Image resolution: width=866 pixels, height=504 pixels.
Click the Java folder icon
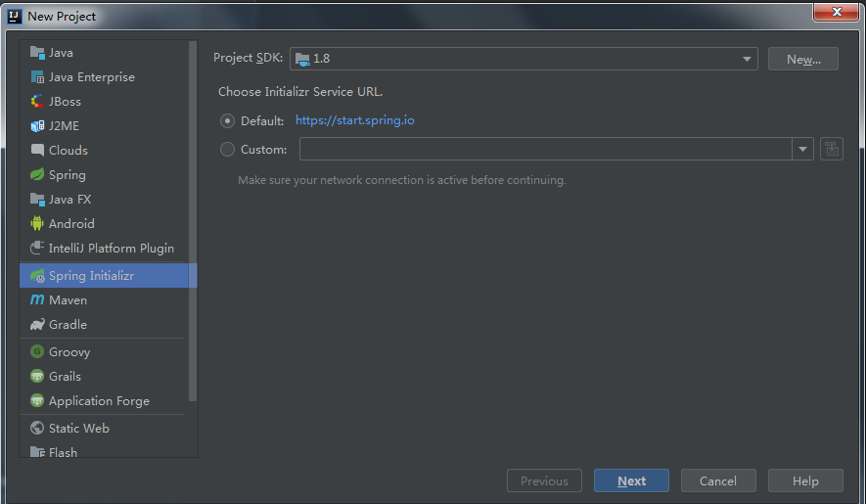[37, 53]
